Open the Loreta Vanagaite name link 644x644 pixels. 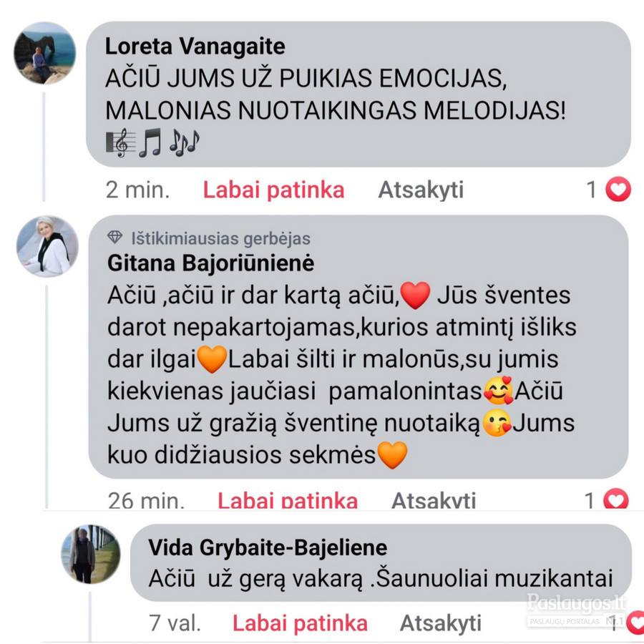coord(195,46)
